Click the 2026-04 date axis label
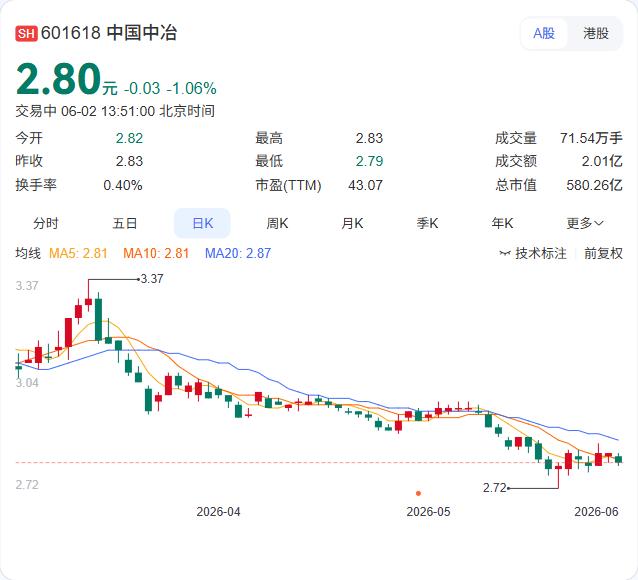This screenshot has height=580, width=638. [218, 512]
